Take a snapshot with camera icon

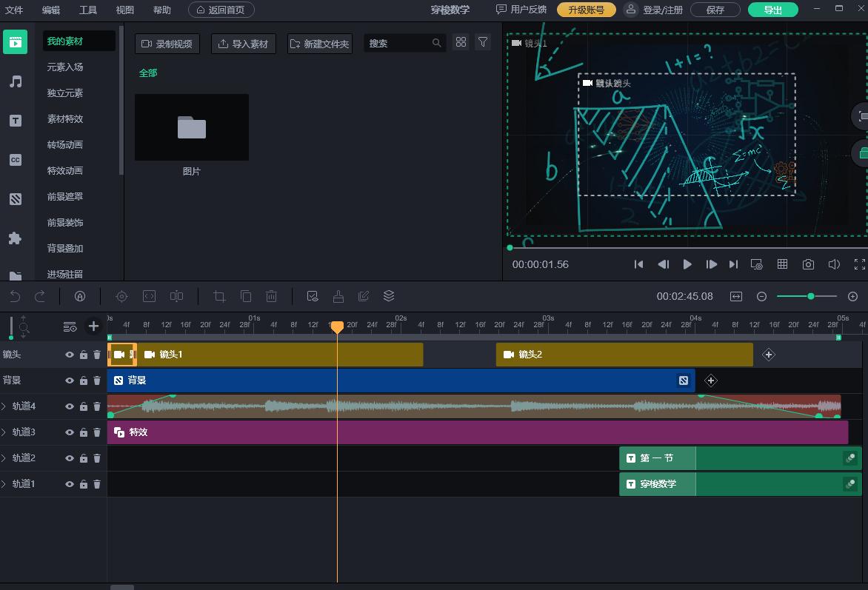click(809, 264)
